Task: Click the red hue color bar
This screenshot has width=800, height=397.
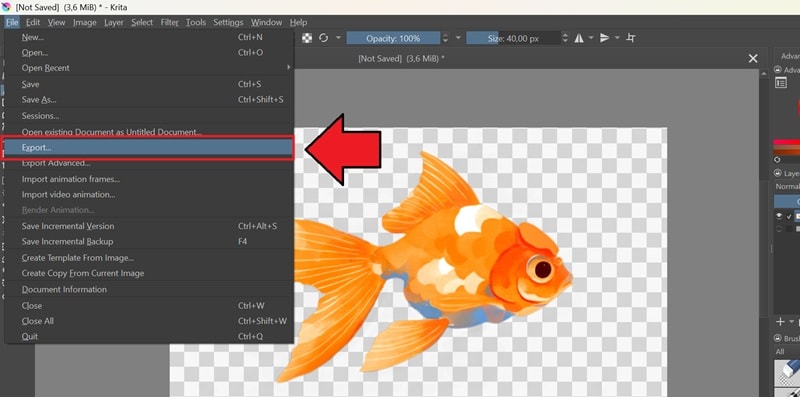Action: click(x=787, y=142)
